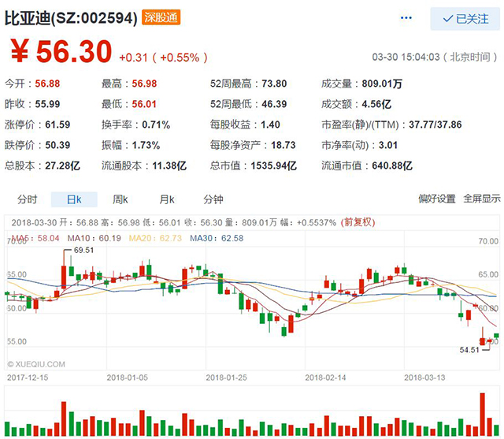The height and width of the screenshot is (439, 504).
Task: Click the MA20: 62.73 indicator label
Action: 155,238
